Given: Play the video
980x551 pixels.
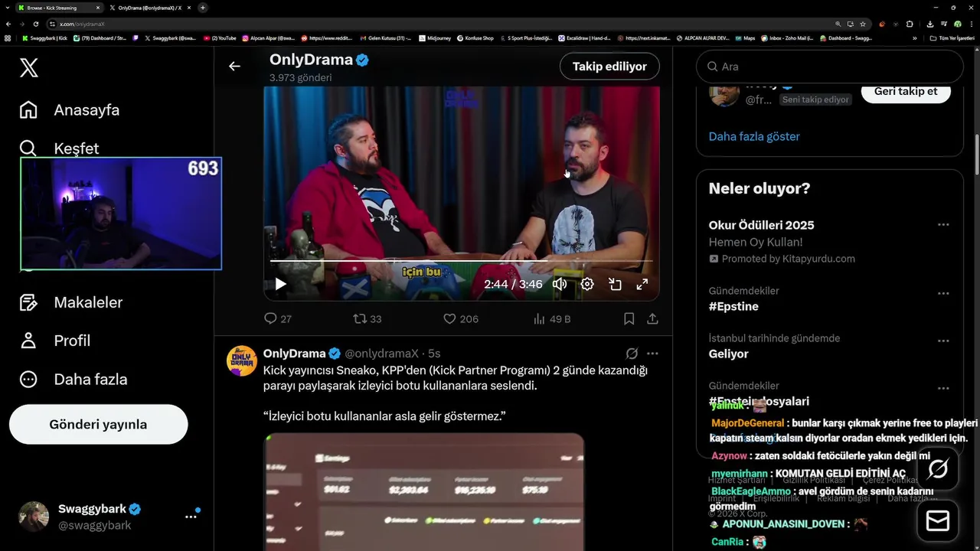Looking at the screenshot, I should click(280, 285).
